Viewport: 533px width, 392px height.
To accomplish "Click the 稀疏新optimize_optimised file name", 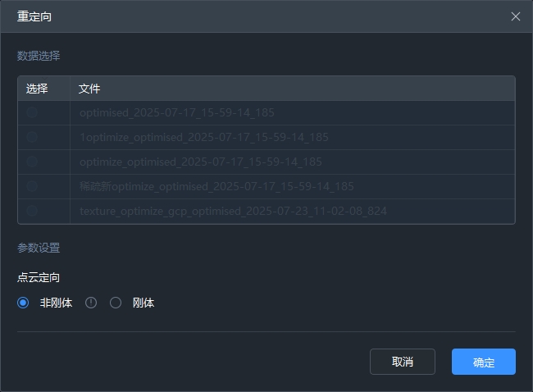I will click(x=216, y=186).
